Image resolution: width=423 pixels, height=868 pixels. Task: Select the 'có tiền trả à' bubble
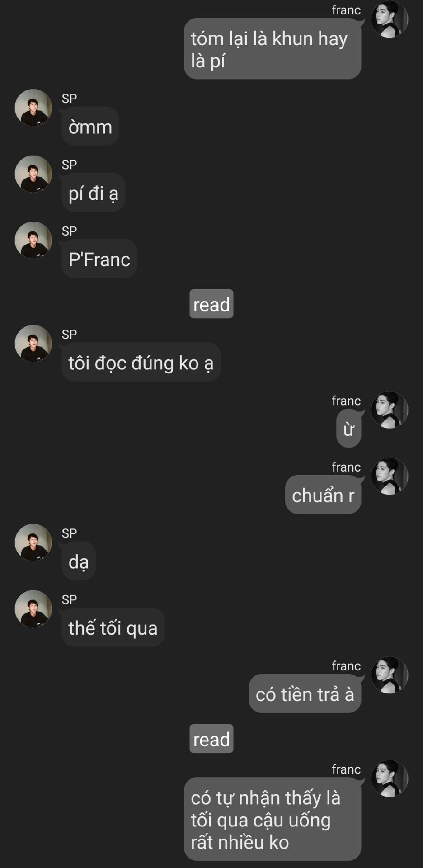pyautogui.click(x=305, y=693)
